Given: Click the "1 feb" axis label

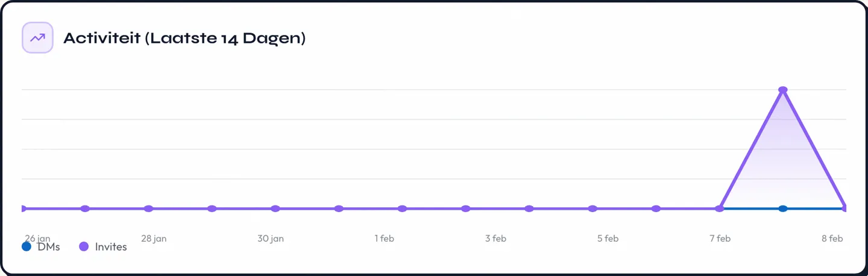Looking at the screenshot, I should [384, 239].
